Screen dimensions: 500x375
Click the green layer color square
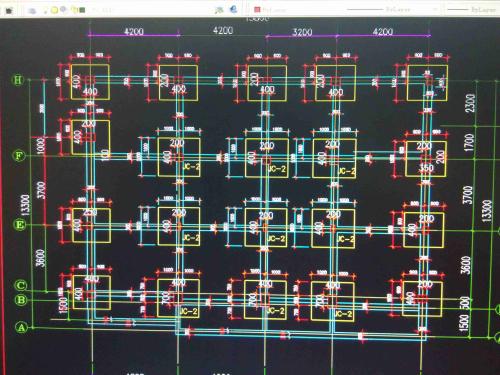tap(82, 10)
